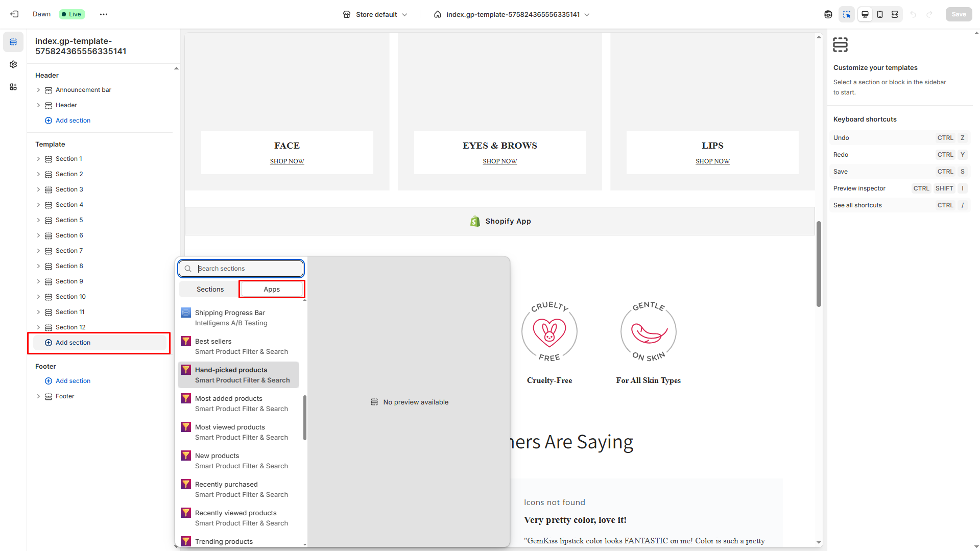Click the Redo arrow icon
Viewport: 980px width, 551px height.
tap(929, 14)
